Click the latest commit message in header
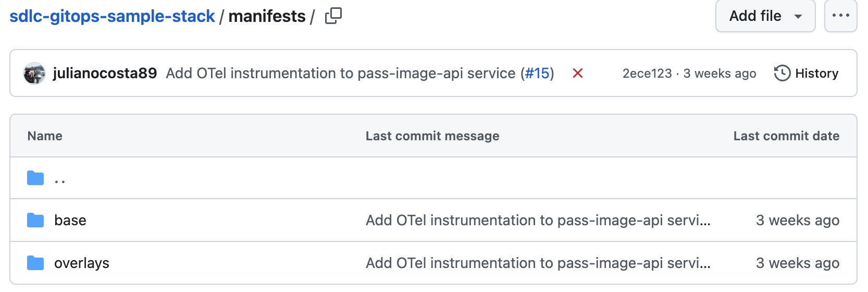Viewport: 868px width, 292px height. click(x=341, y=74)
